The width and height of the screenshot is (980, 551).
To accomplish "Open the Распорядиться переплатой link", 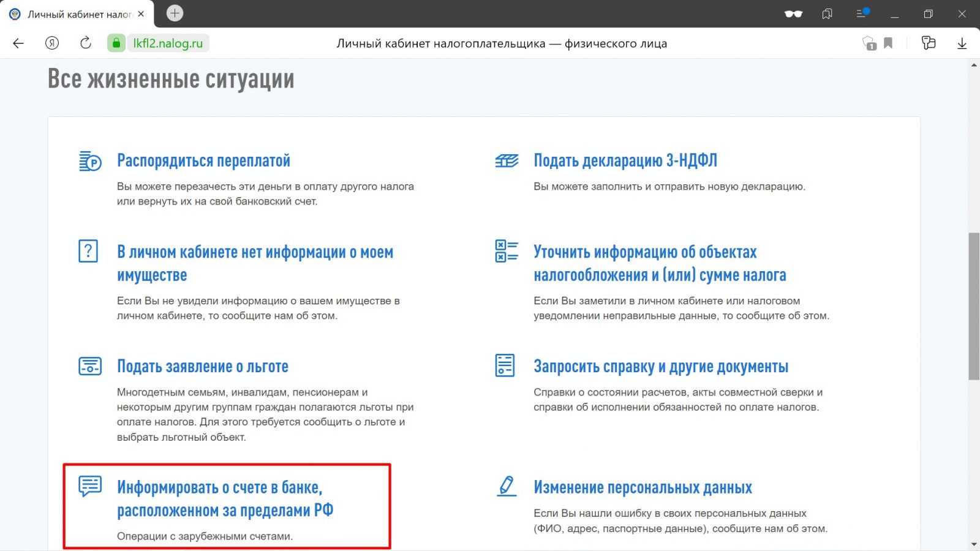I will [x=203, y=161].
